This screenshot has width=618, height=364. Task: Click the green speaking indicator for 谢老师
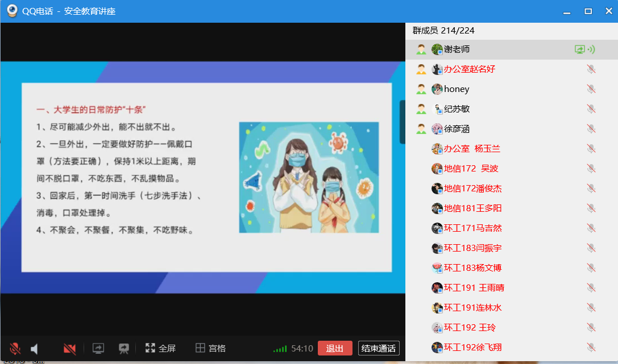pyautogui.click(x=591, y=49)
